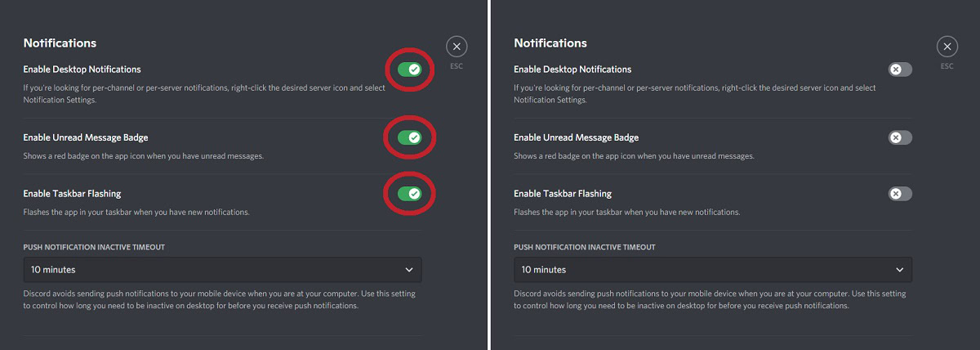Open the 10 minutes dropdown below the green toggles
The width and height of the screenshot is (980, 350).
(x=222, y=270)
